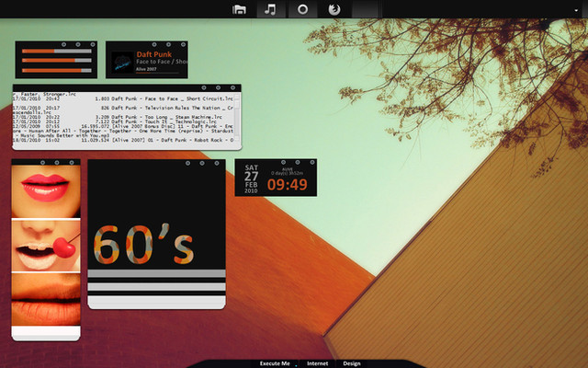Click the 60's artwork widget
588x368 pixels.
(x=143, y=245)
